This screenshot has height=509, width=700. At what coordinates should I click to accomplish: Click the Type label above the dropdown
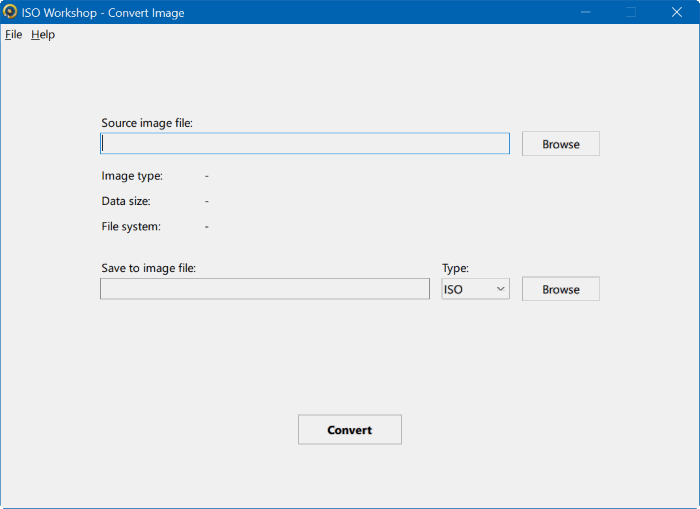(455, 268)
